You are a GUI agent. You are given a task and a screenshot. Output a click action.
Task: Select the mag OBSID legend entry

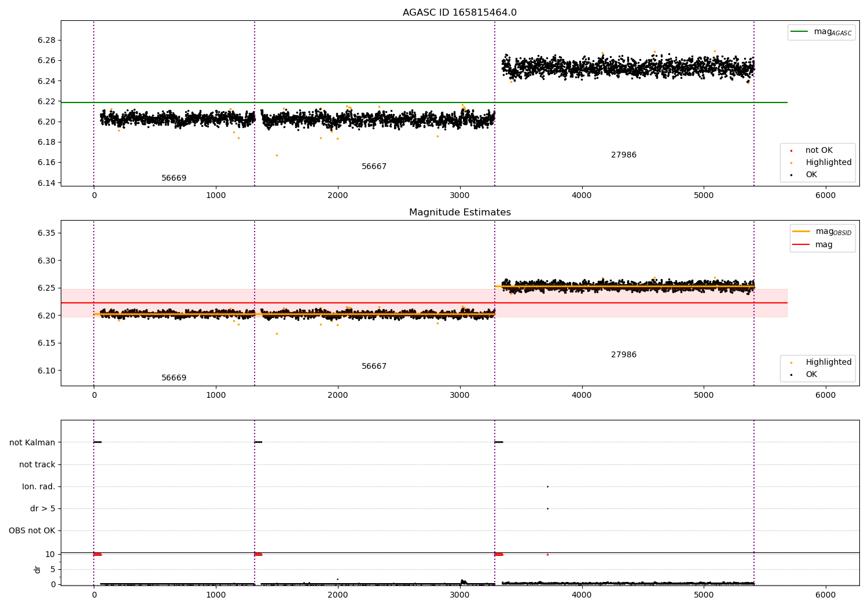822,232
